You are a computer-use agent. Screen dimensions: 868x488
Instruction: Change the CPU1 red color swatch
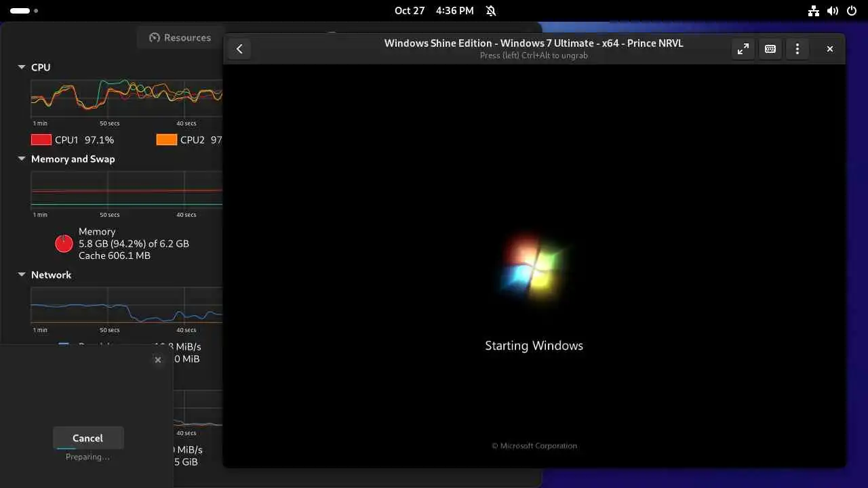coord(41,140)
